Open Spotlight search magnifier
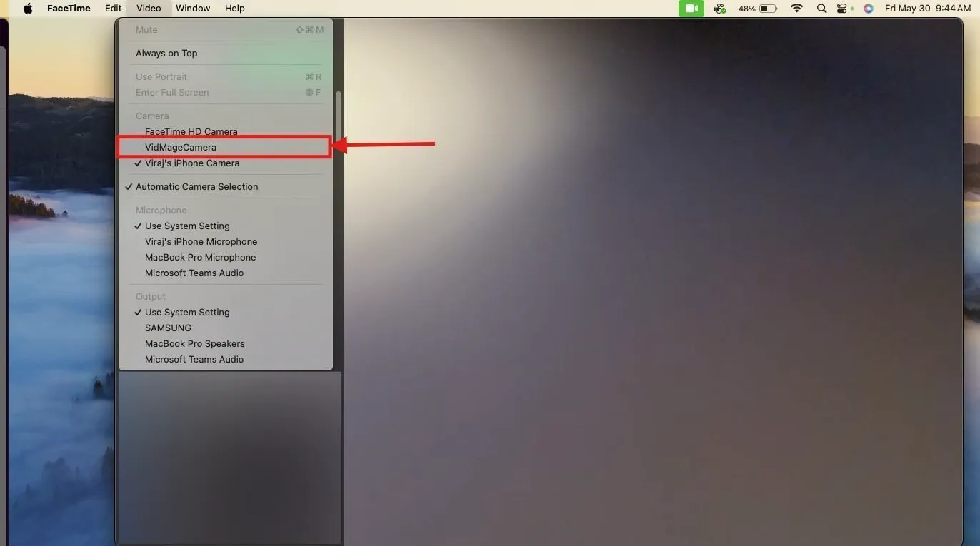Screen dimensions: 980x546 [x=821, y=9]
